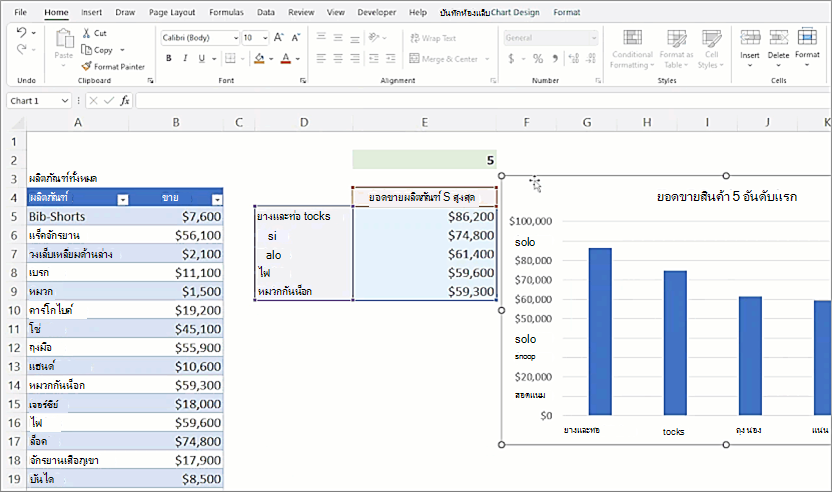Increase the indent
832x492 pixels.
391,58
